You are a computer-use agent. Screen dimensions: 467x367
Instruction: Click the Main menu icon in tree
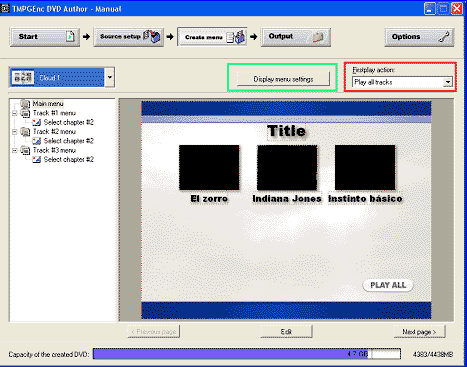pyautogui.click(x=25, y=104)
